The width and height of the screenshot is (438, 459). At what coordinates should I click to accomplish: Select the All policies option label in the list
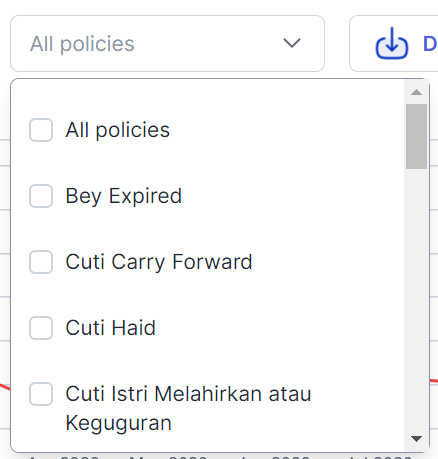118,130
